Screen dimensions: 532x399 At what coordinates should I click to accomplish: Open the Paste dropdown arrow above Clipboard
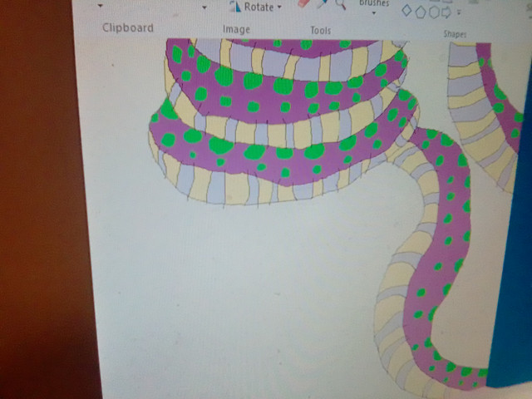click(x=100, y=6)
